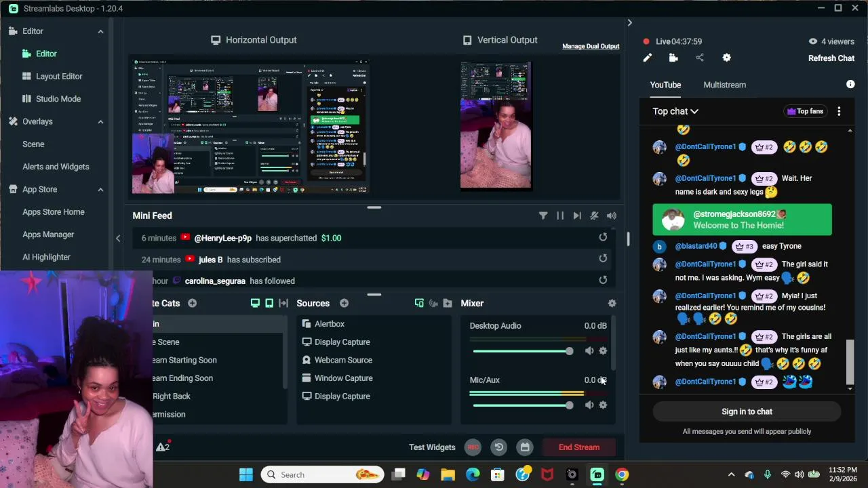Click the add folder icon in Sources
This screenshot has width=868, height=488.
click(x=448, y=303)
